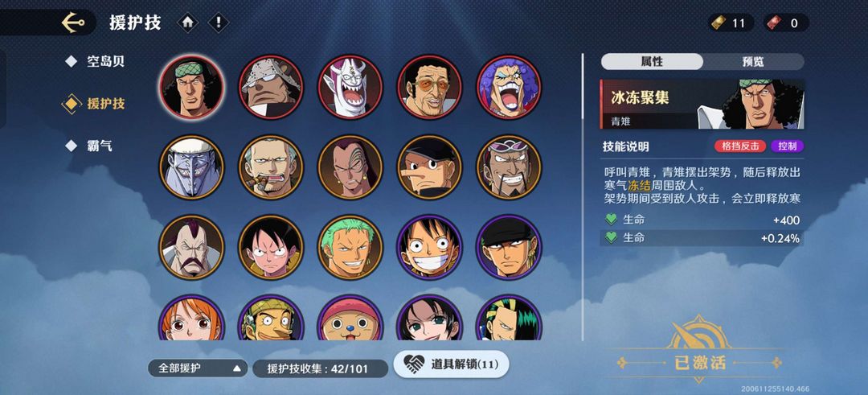Viewport: 868px width, 395px height.
Task: Open the 全部援护 filter dropdown
Action: click(x=198, y=368)
